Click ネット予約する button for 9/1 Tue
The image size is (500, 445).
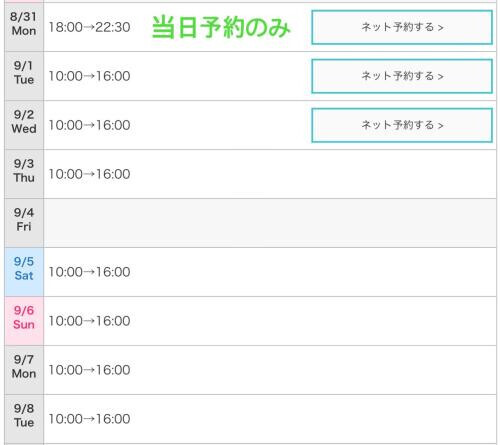[402, 76]
